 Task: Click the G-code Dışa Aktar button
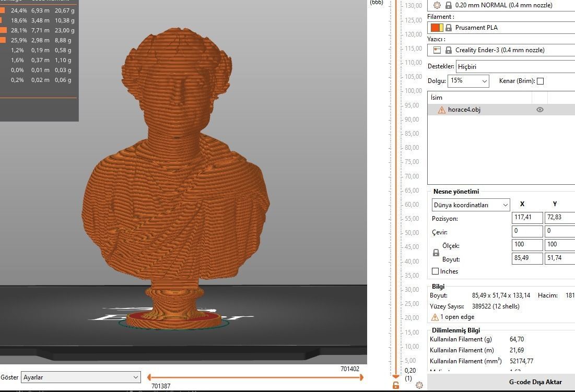(535, 382)
